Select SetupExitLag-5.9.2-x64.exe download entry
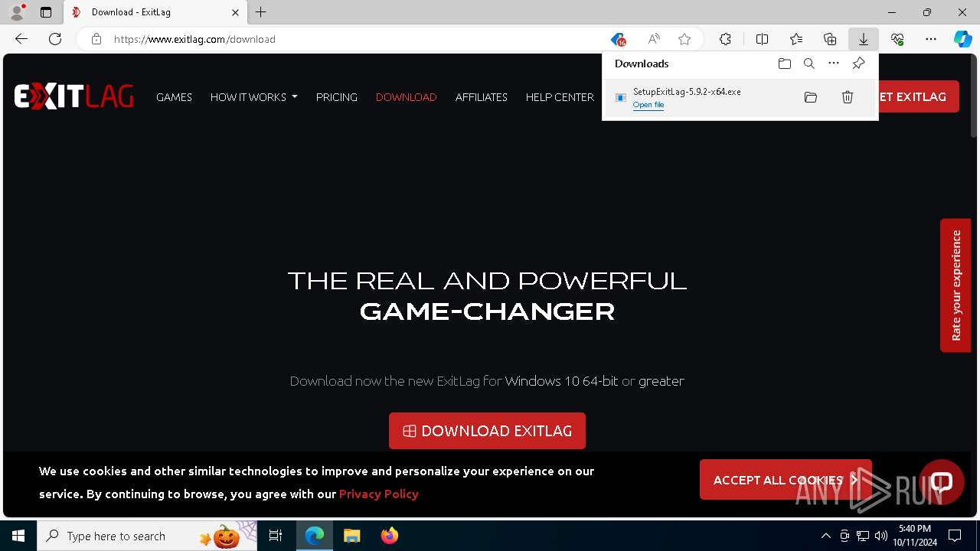 pos(740,98)
